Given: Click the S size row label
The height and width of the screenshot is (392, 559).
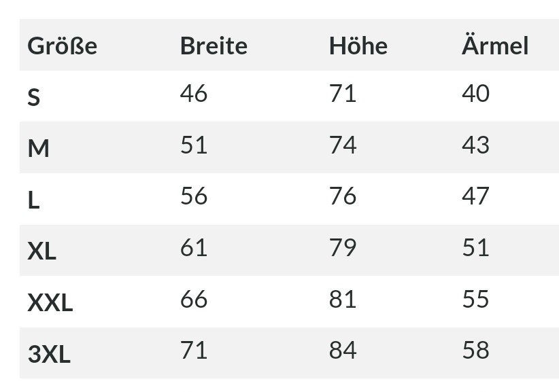Looking at the screenshot, I should (x=33, y=97).
